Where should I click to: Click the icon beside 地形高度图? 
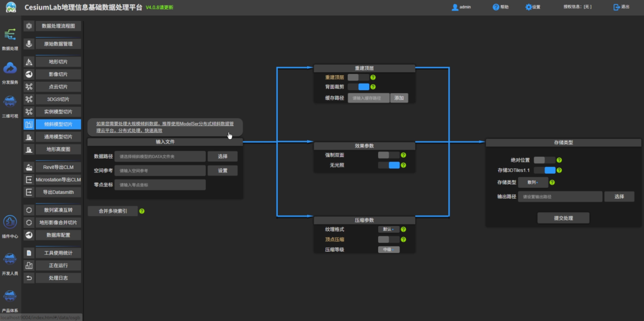pos(29,149)
